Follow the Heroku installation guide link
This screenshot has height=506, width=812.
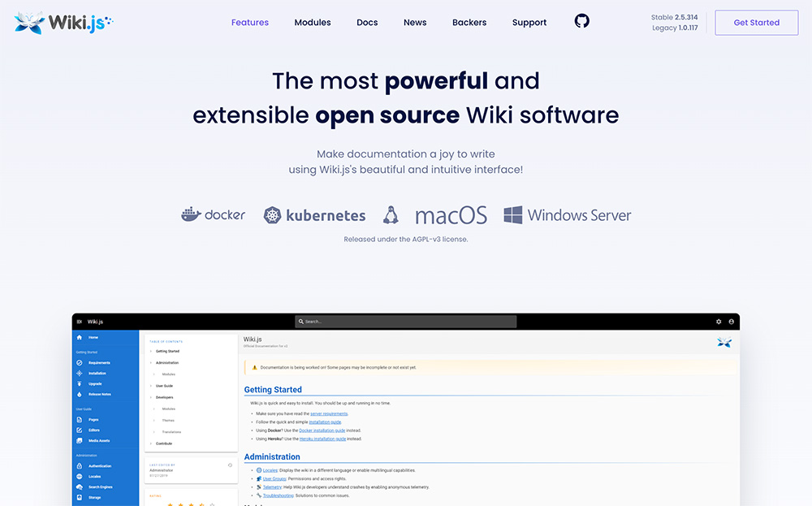[322, 439]
